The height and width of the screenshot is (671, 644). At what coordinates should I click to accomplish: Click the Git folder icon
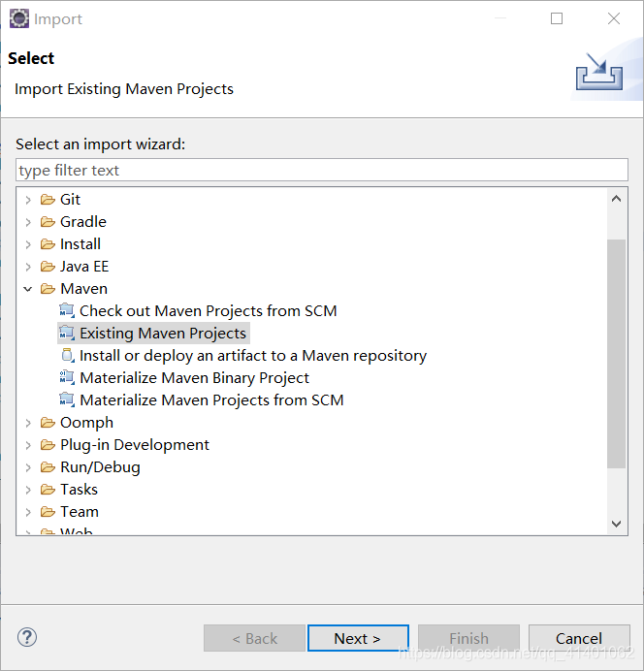48,200
